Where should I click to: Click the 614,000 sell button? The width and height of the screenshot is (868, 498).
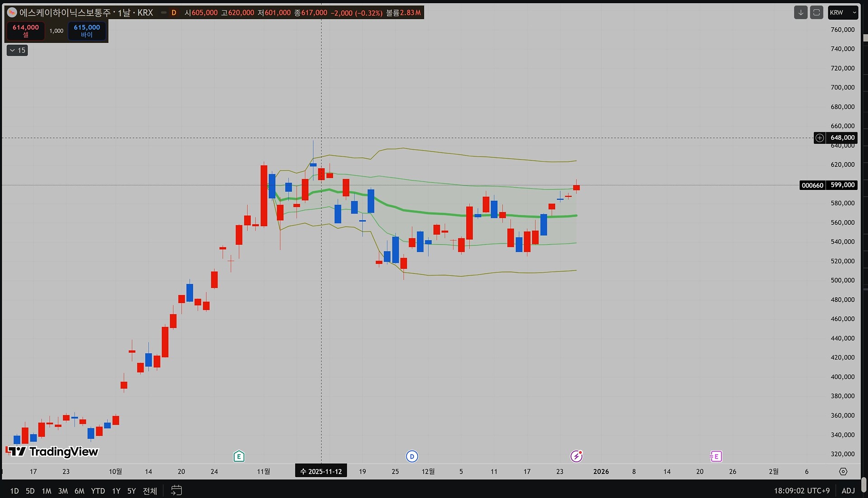26,31
